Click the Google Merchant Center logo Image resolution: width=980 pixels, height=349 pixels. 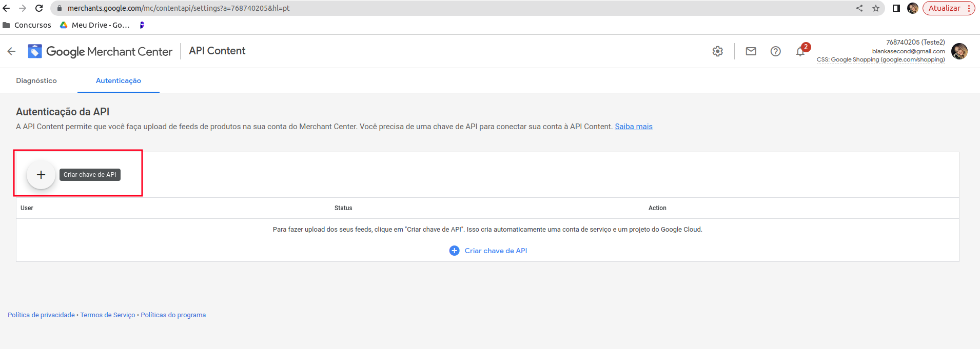click(x=100, y=51)
